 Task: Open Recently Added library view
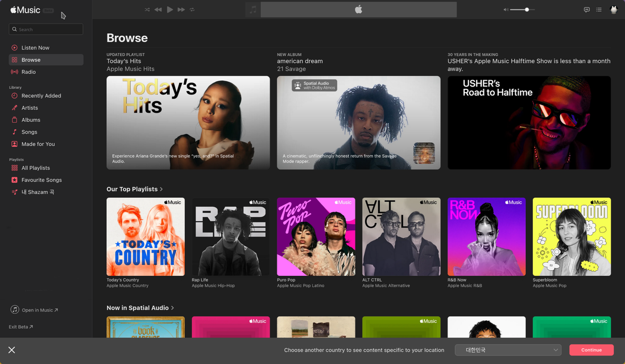tap(46, 96)
